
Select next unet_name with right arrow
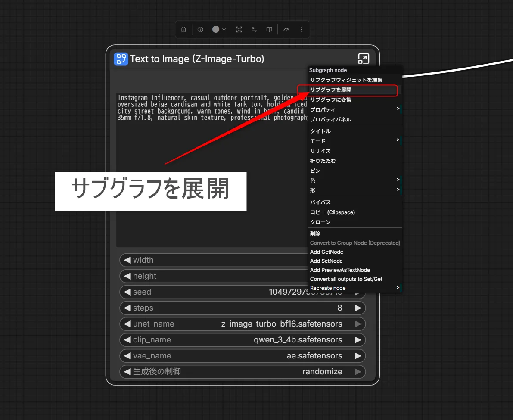(x=358, y=324)
